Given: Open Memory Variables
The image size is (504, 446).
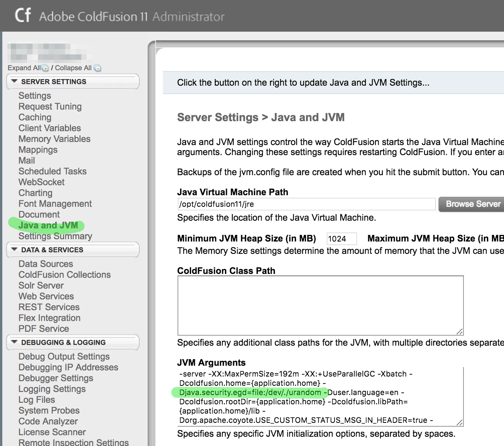Looking at the screenshot, I should [x=54, y=139].
